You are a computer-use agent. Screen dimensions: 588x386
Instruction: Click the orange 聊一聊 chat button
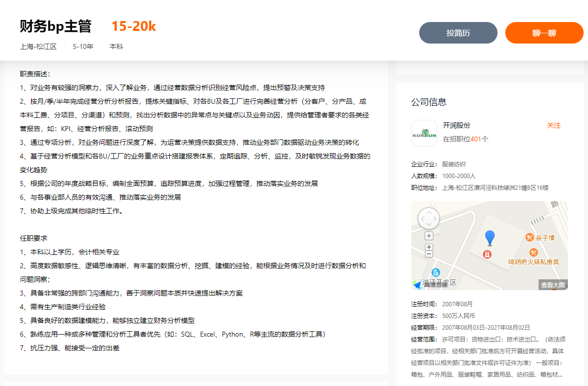[544, 33]
